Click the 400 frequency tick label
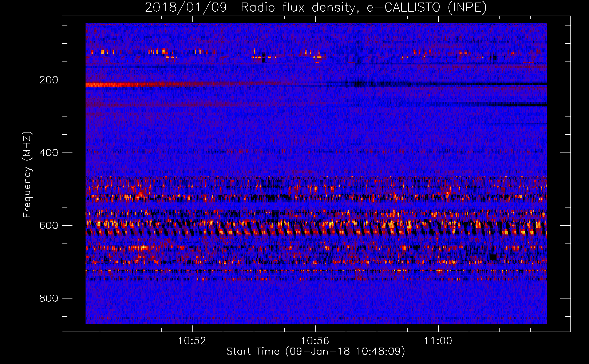589x364 pixels. [x=49, y=153]
